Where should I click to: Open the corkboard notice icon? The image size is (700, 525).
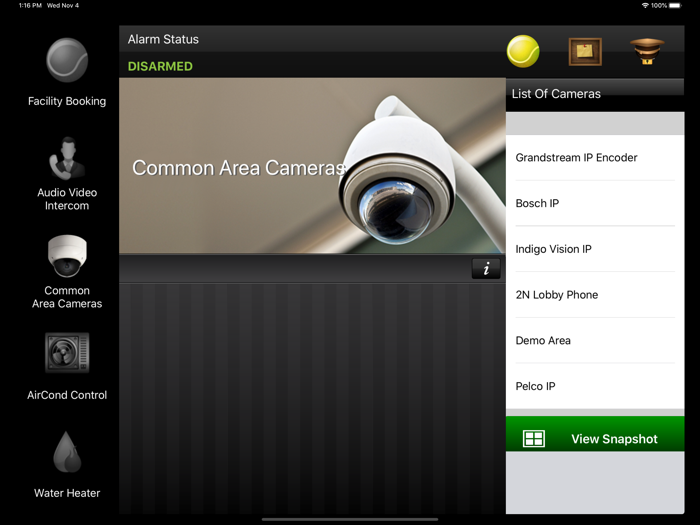point(585,52)
